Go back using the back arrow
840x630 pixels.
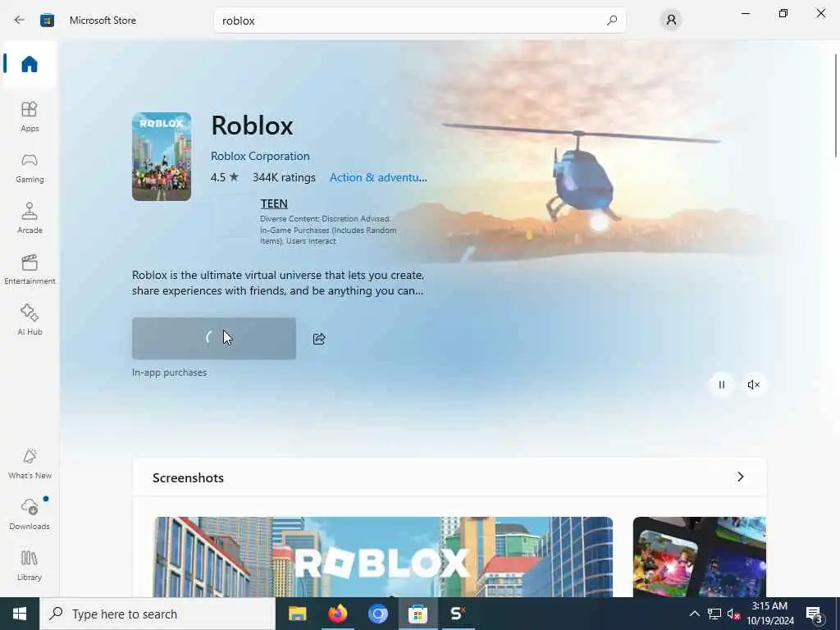pyautogui.click(x=20, y=21)
